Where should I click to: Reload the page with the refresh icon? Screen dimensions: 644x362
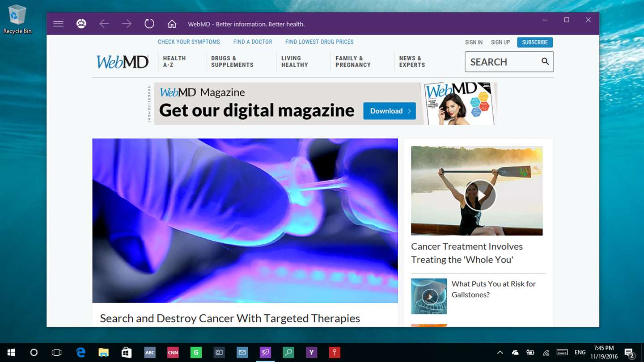(x=149, y=24)
